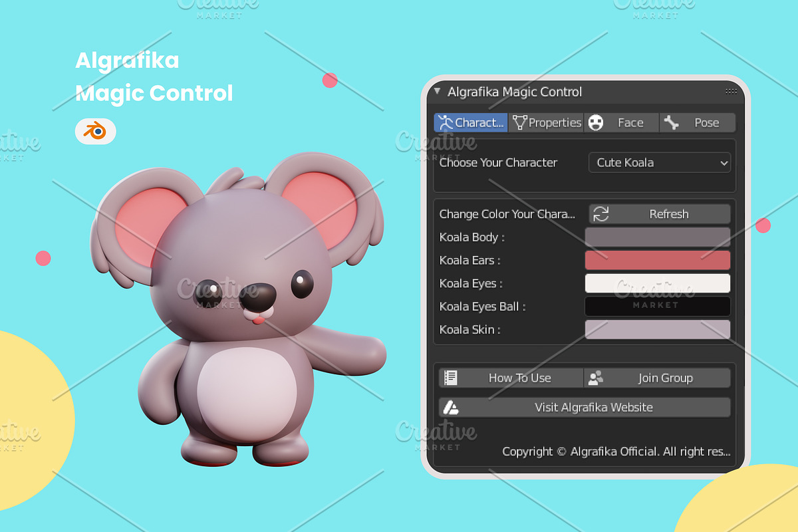This screenshot has width=798, height=532.
Task: Open the Pose tab
Action: click(x=698, y=122)
